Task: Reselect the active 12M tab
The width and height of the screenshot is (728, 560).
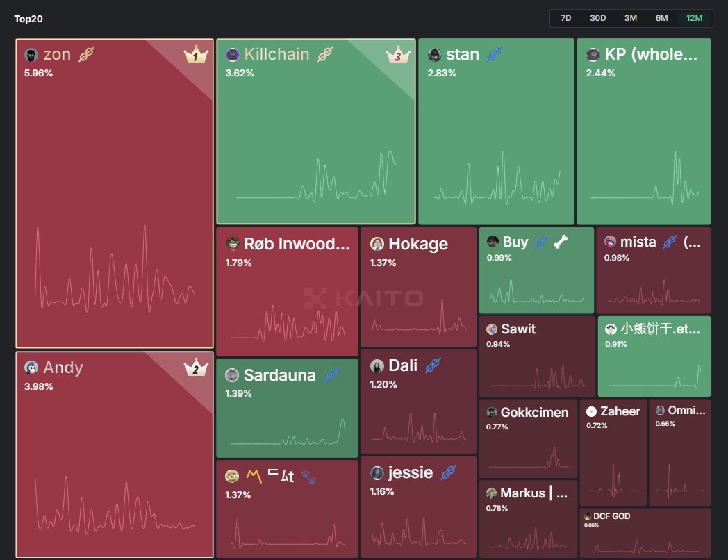Action: (694, 18)
